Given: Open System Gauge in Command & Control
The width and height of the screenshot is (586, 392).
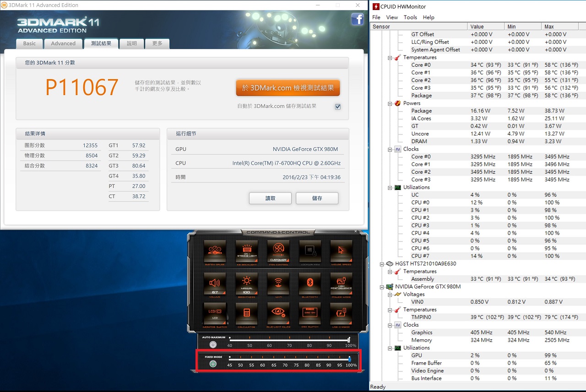Looking at the screenshot, I should [x=215, y=251].
